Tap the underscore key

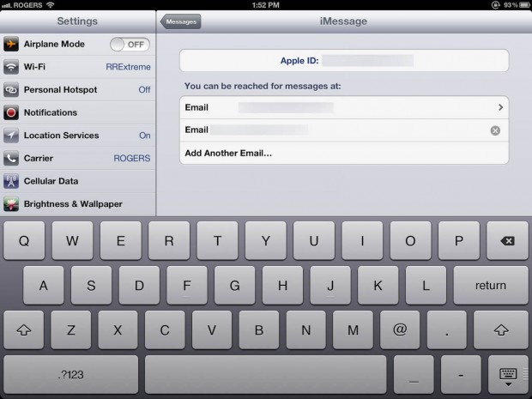(414, 375)
